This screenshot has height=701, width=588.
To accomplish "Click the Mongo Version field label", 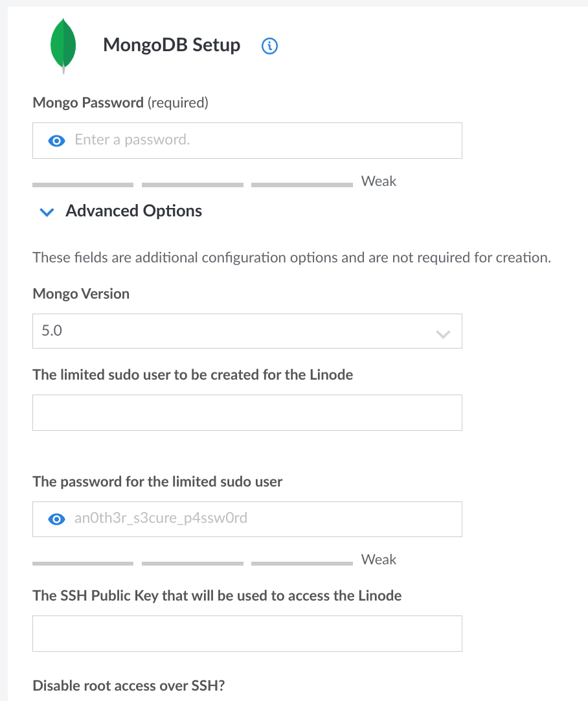I will (x=81, y=294).
